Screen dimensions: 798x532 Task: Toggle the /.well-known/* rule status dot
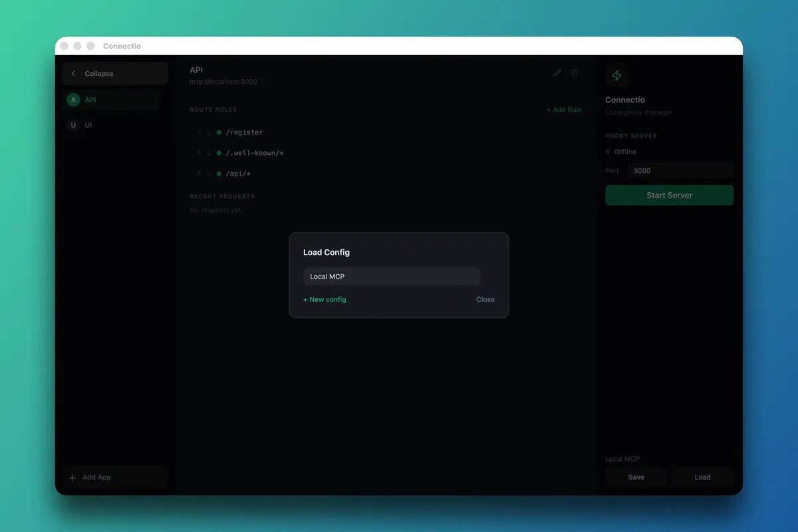(x=219, y=154)
